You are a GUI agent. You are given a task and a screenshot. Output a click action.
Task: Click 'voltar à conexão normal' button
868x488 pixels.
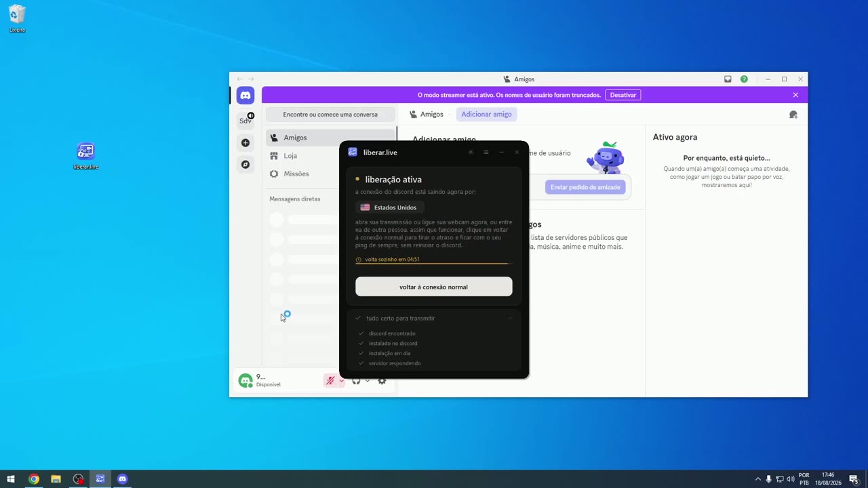coord(434,287)
